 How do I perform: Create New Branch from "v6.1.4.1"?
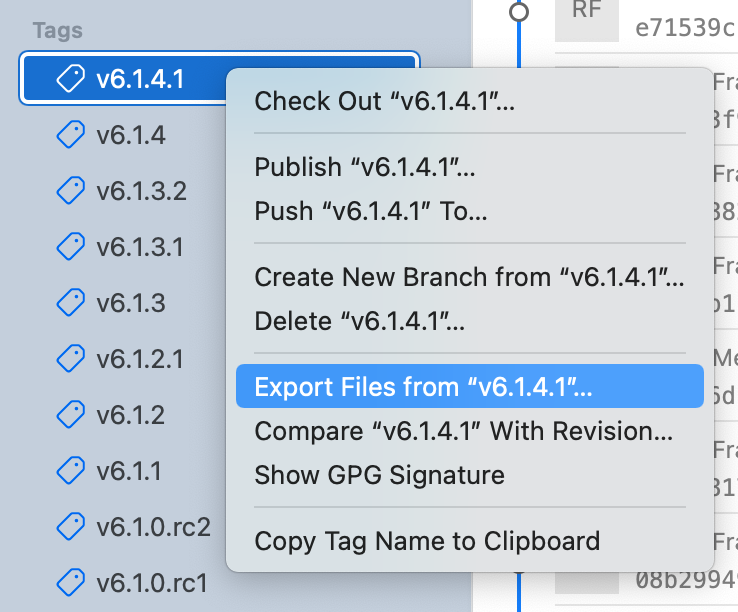[469, 276]
